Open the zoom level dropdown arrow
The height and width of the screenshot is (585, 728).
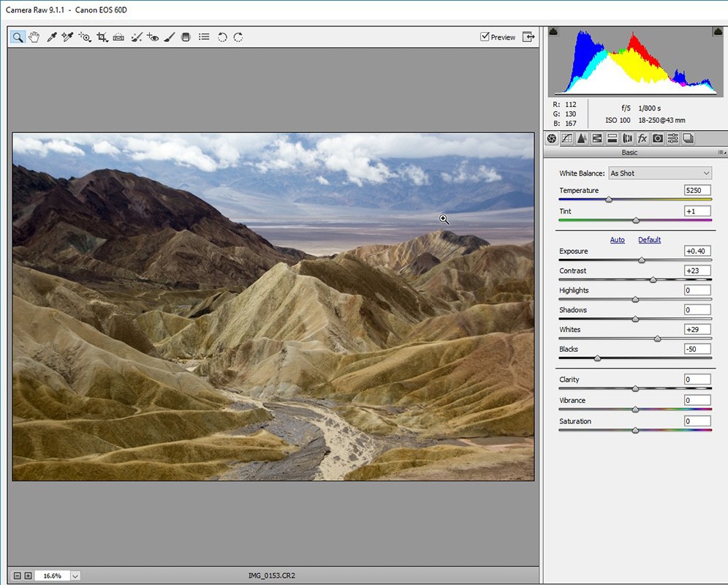point(75,575)
